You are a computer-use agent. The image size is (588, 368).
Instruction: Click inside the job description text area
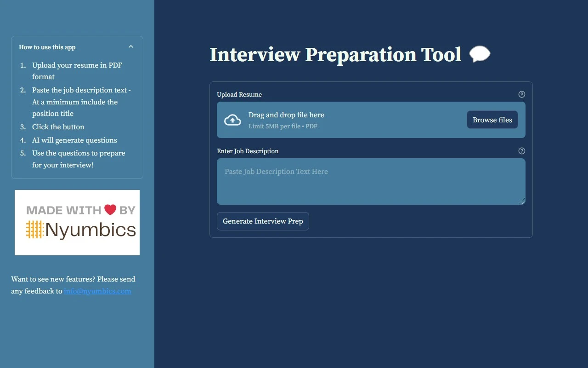371,181
